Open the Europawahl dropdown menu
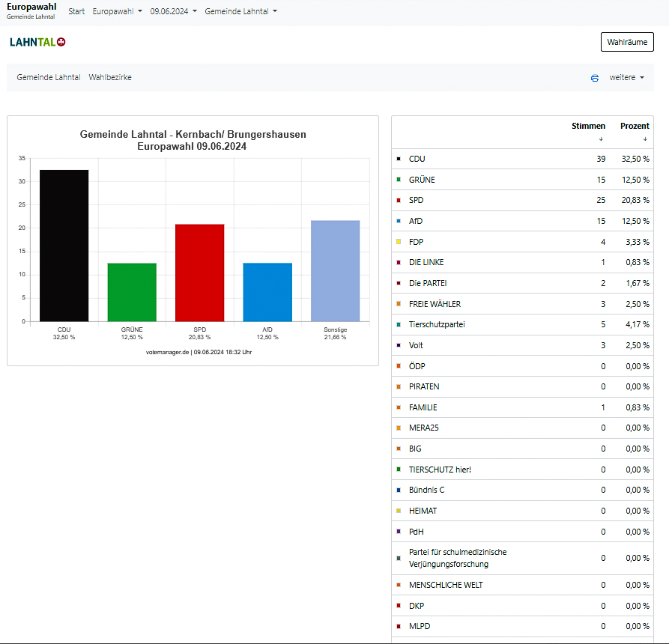669x644 pixels. pyautogui.click(x=117, y=12)
